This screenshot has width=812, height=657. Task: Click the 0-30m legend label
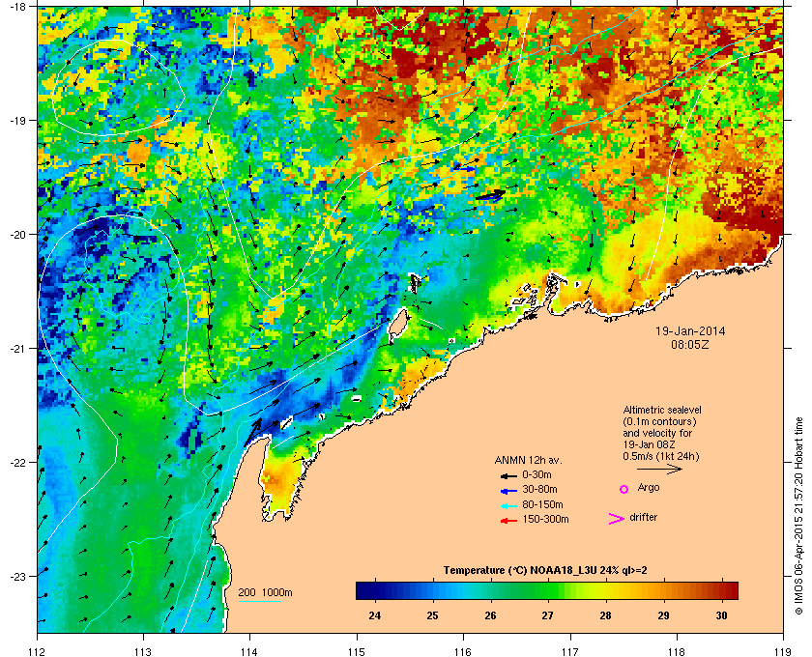(536, 474)
